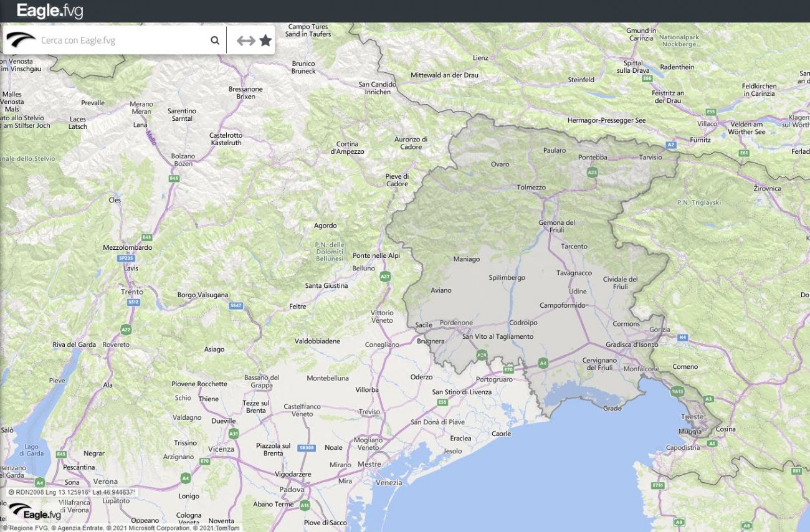Screen dimensions: 810x532
Task: Select the Trieste label on the map
Action: 693,416
